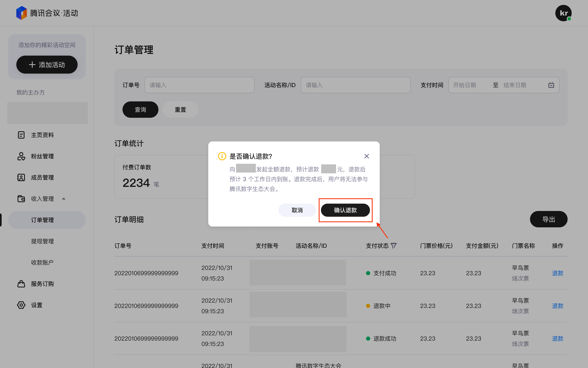Click the 主页资料 page icon
This screenshot has width=588, height=368.
(21, 135)
